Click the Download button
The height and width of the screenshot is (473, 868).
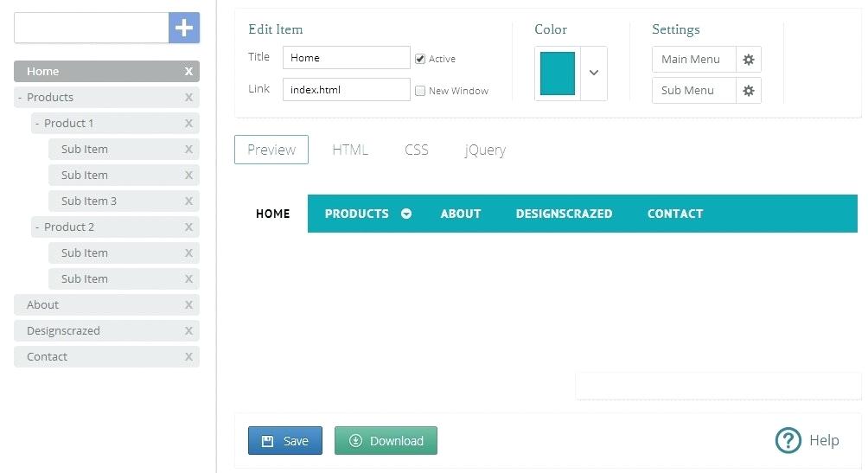pos(386,441)
